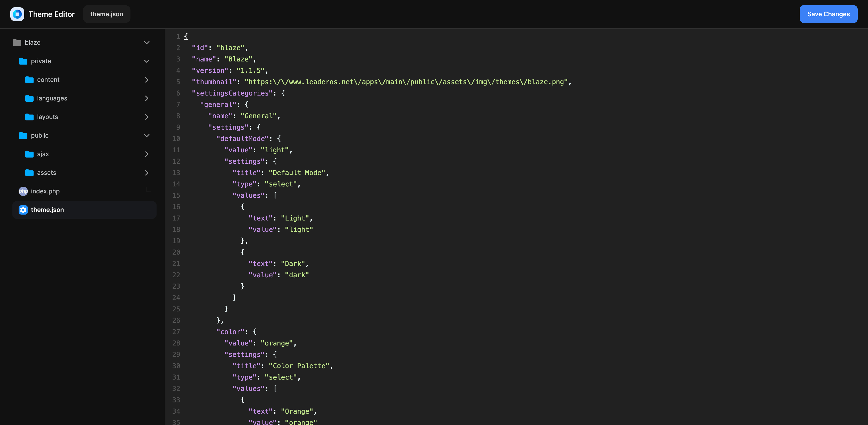This screenshot has height=425, width=868.
Task: Collapse the public folder chevron
Action: (x=146, y=136)
